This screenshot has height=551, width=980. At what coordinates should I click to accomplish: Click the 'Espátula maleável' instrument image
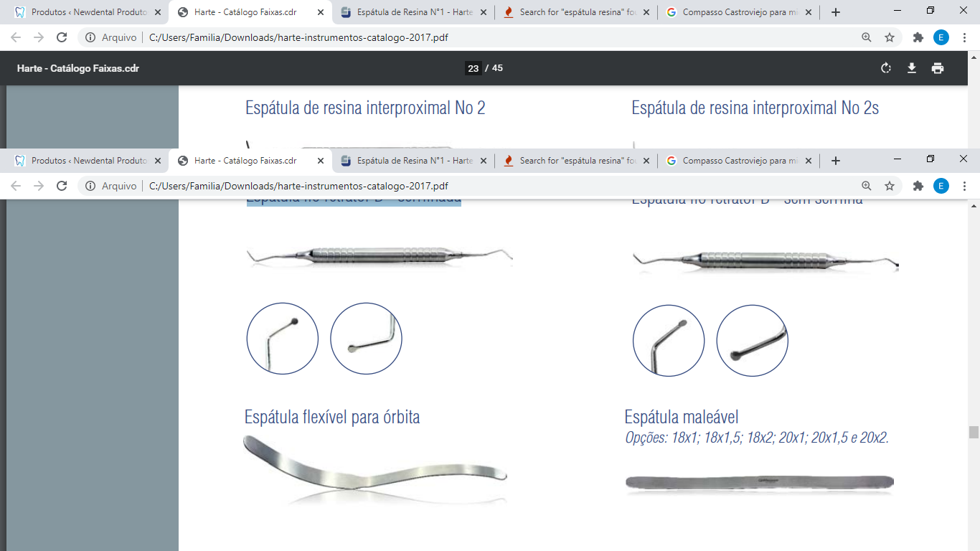click(x=759, y=482)
